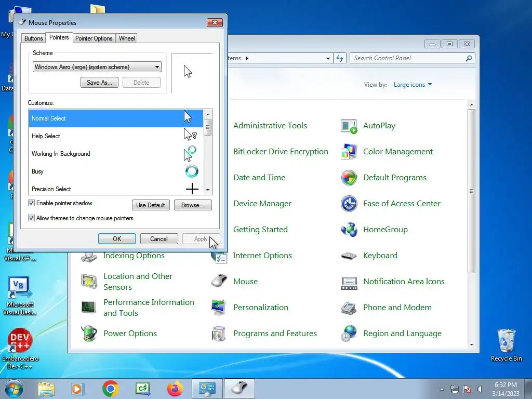Click the Windows Start orb

click(14, 389)
